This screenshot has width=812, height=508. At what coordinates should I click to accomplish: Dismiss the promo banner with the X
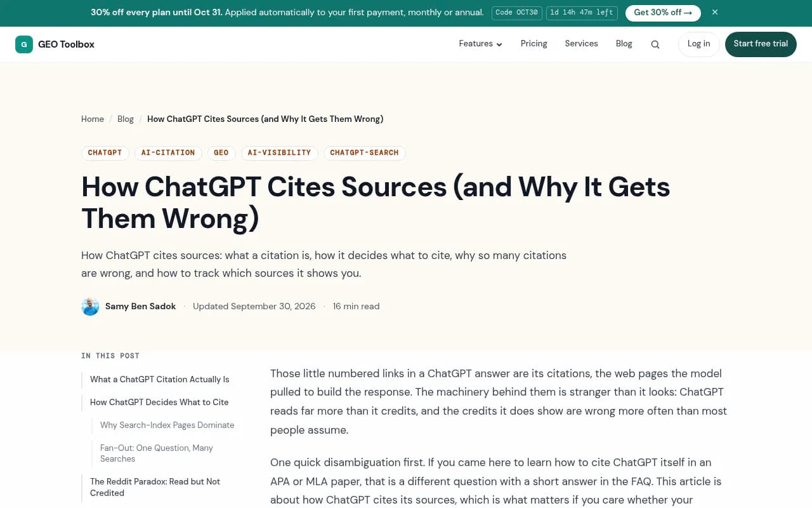[715, 12]
